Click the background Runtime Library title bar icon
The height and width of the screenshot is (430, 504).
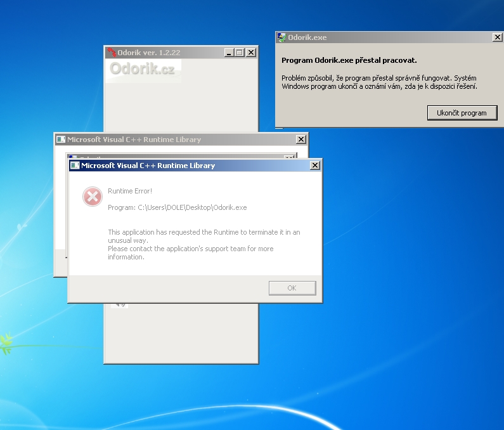click(x=61, y=140)
